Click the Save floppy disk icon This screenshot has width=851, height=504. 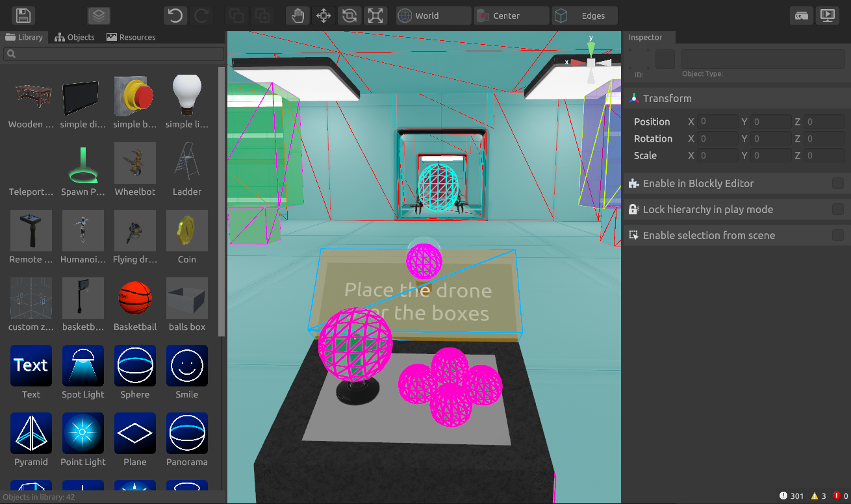pos(23,16)
